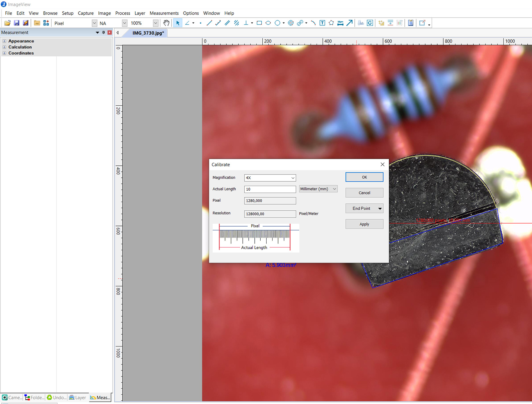Screen dimensions: 532x404
Task: Select the hand pan tool
Action: pyautogui.click(x=166, y=23)
